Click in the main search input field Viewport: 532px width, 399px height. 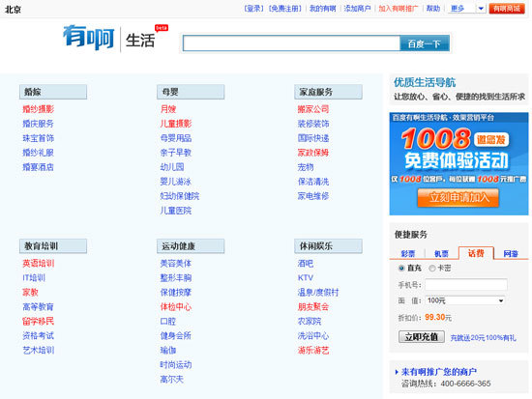[291, 43]
